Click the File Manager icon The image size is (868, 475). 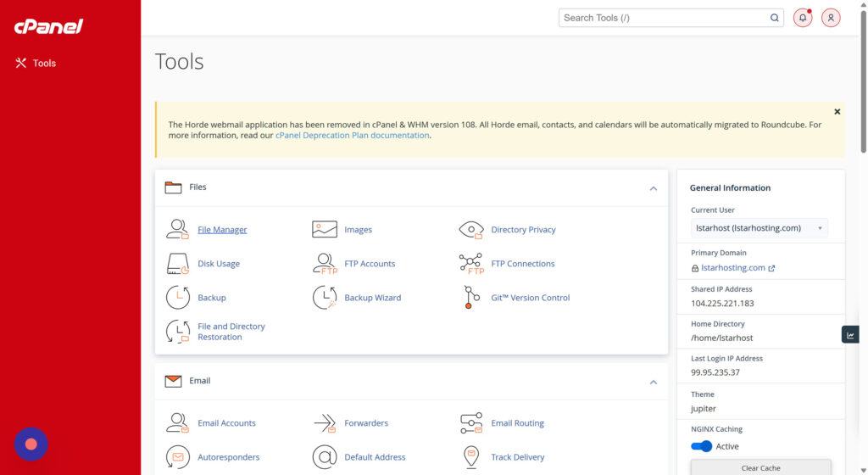178,229
